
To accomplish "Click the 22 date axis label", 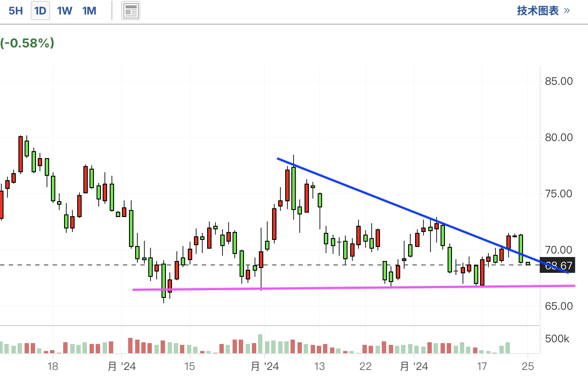I will coord(365,366).
